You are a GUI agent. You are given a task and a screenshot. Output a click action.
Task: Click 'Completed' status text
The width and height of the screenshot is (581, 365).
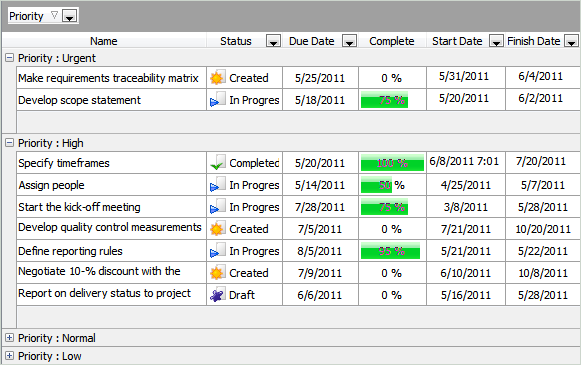coord(254,163)
